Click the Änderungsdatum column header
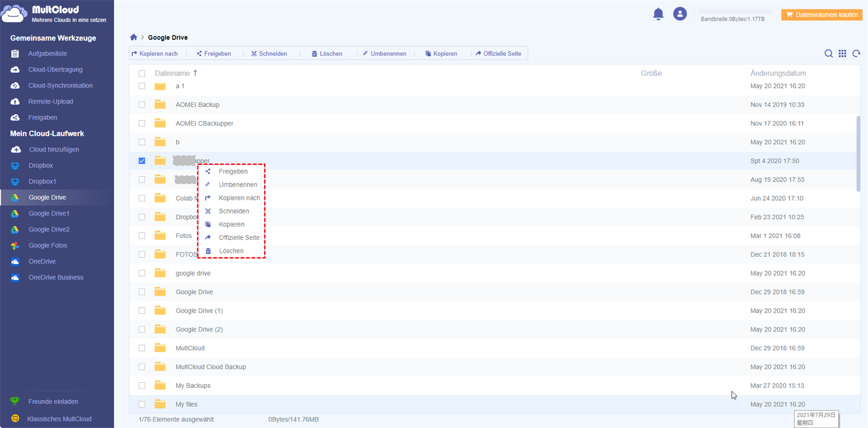The width and height of the screenshot is (868, 428). coord(778,73)
